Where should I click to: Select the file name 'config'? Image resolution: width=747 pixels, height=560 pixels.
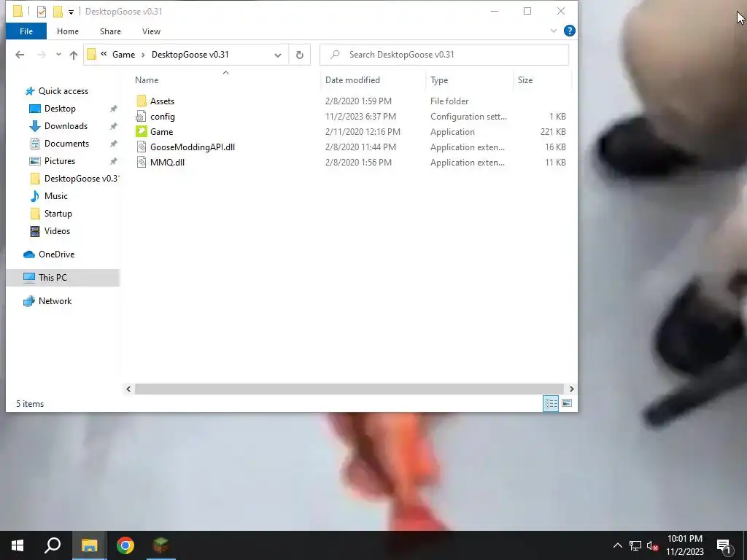click(163, 116)
